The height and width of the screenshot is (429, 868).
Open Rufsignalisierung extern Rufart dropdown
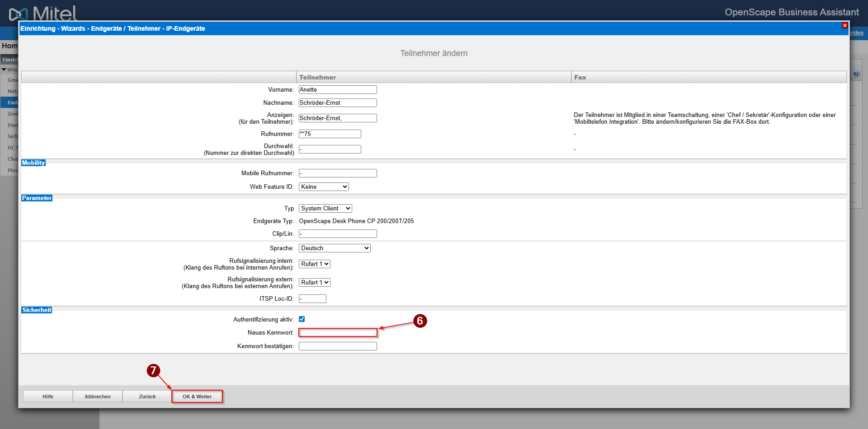pos(315,283)
